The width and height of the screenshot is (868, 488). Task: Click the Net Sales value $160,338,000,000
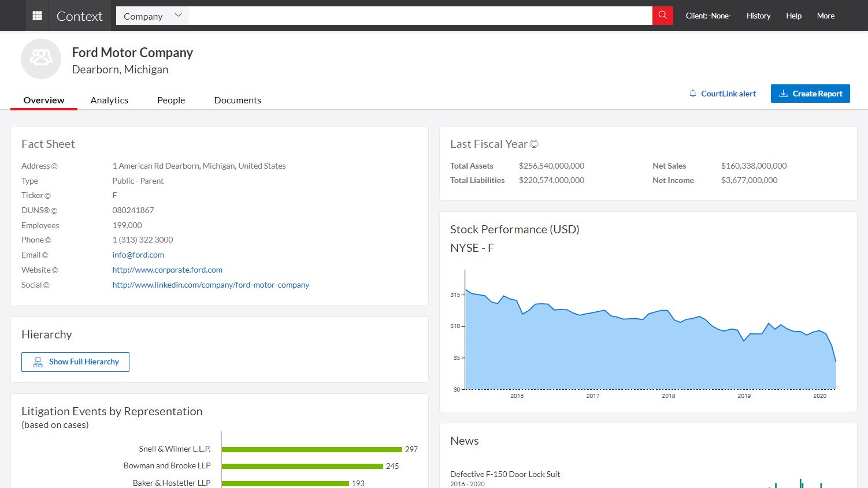754,166
